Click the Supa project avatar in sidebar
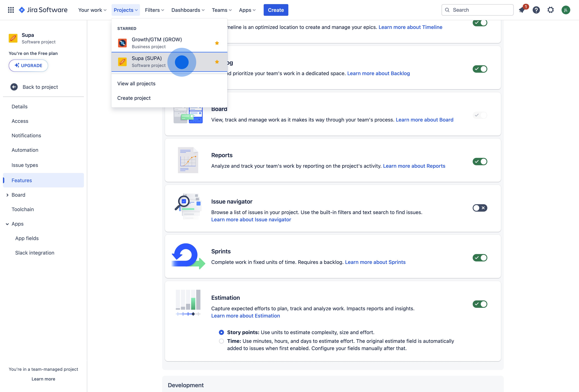Screen dimensions: 579x392 pyautogui.click(x=13, y=38)
